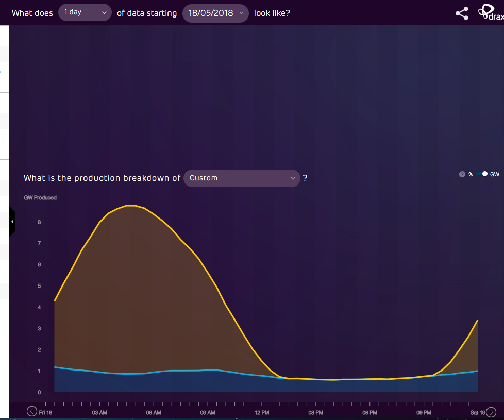Expand the collapsed side panel arrow
This screenshot has height=420, width=504.
12,222
